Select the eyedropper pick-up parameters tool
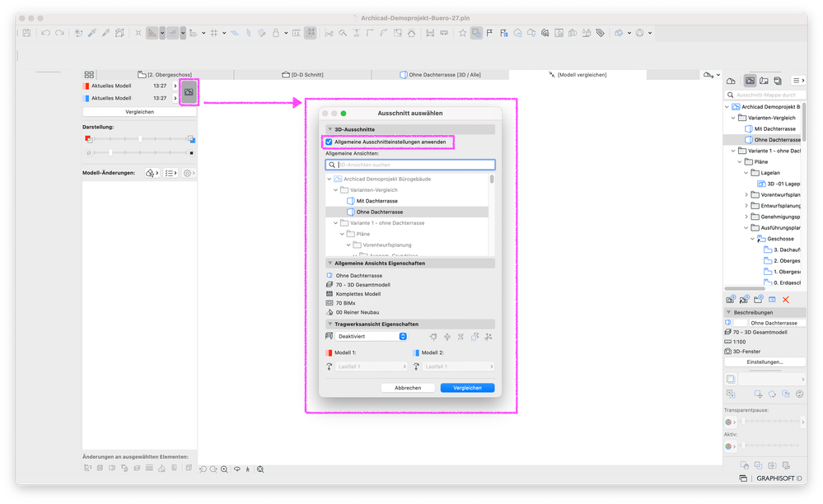The width and height of the screenshot is (823, 504). pyautogui.click(x=92, y=33)
